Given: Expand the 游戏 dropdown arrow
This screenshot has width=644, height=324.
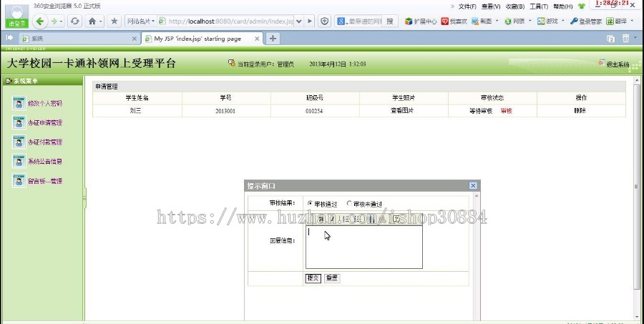Looking at the screenshot, I should click(x=562, y=21).
